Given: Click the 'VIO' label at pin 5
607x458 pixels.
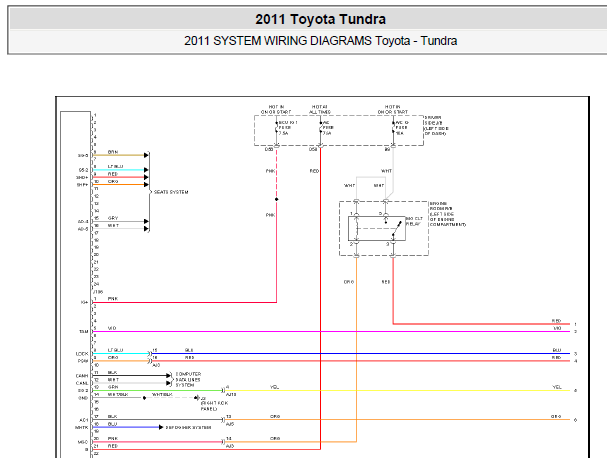Looking at the screenshot, I should click(112, 328).
